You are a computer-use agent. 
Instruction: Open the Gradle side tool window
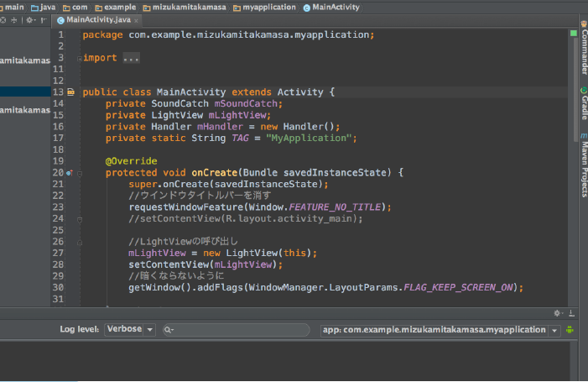click(x=584, y=103)
